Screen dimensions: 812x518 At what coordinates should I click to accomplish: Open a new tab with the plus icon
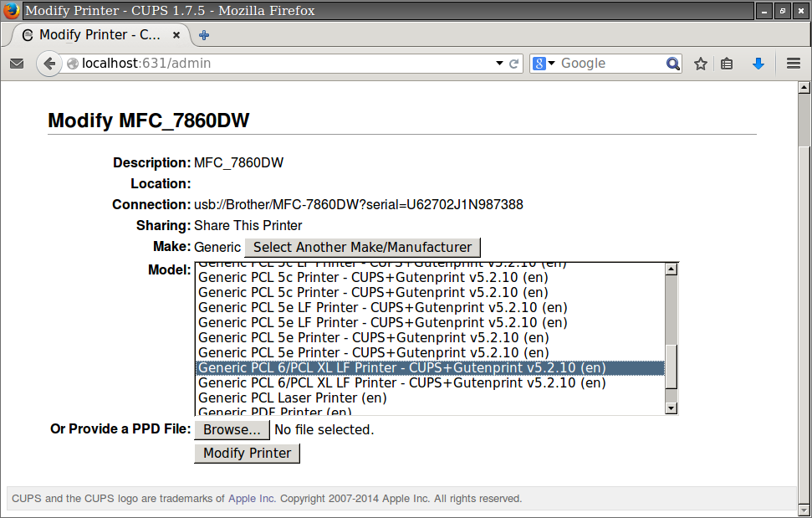click(x=204, y=35)
